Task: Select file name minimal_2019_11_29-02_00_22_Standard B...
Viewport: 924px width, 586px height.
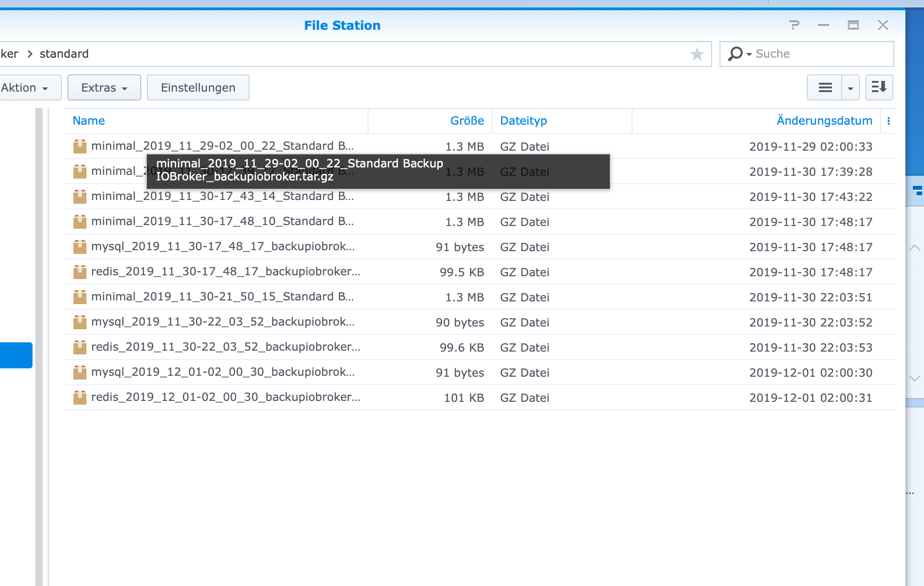Action: tap(223, 146)
